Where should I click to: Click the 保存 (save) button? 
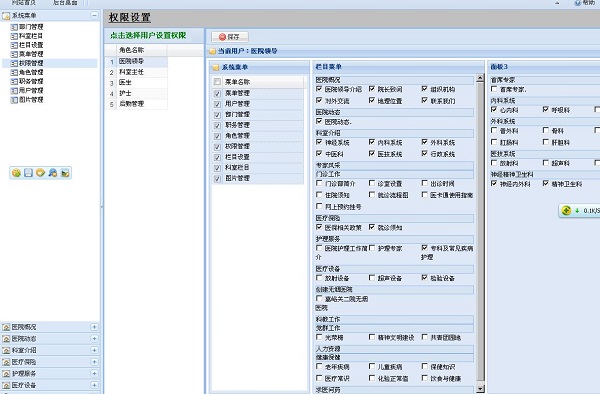tap(230, 37)
